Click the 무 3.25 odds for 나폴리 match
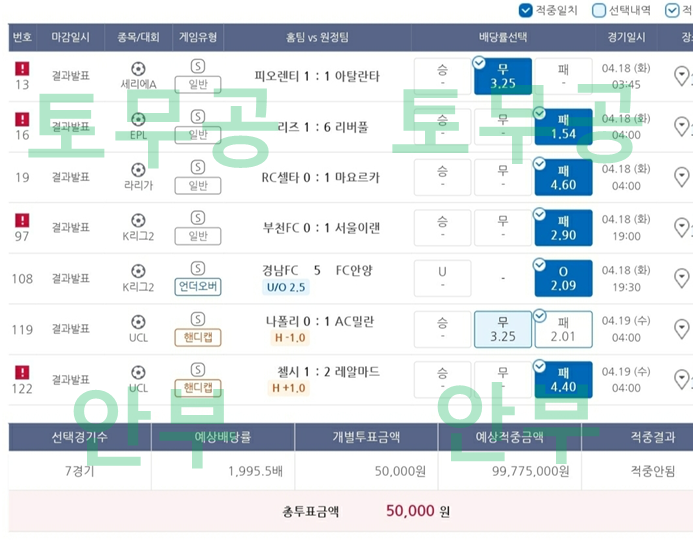693x541 pixels. tap(502, 329)
